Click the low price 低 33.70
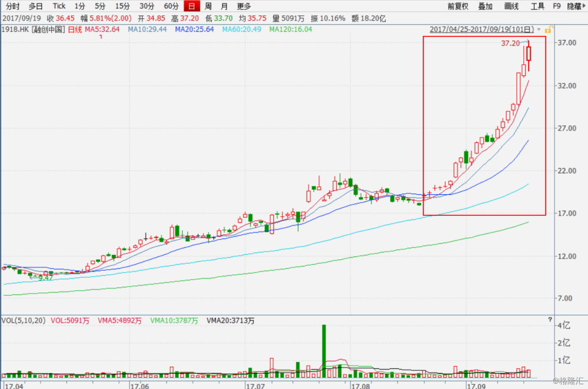 tap(219, 18)
